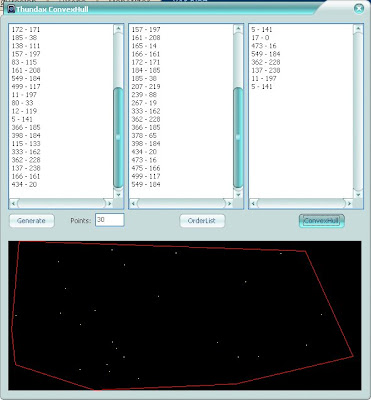Select "434 - 20" in the first list

click(x=24, y=184)
